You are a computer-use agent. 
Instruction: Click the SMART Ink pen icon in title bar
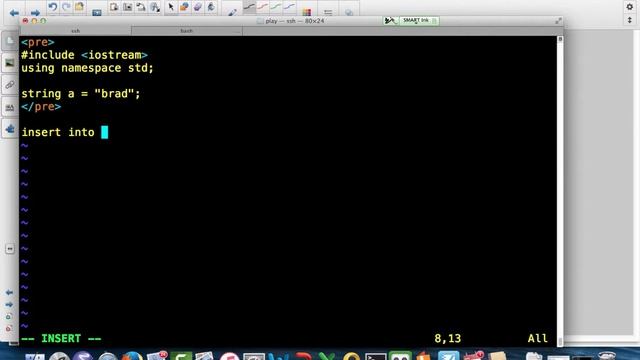(390, 20)
